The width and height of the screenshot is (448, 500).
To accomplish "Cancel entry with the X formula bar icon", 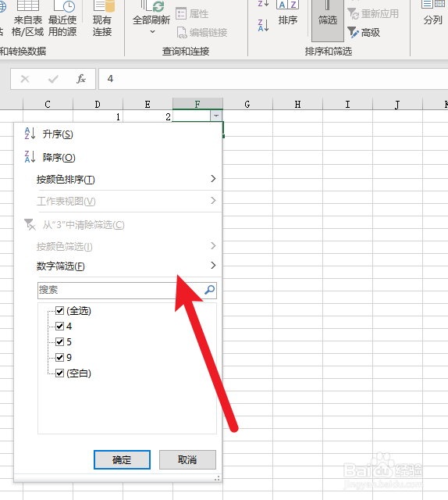I will 25,79.
